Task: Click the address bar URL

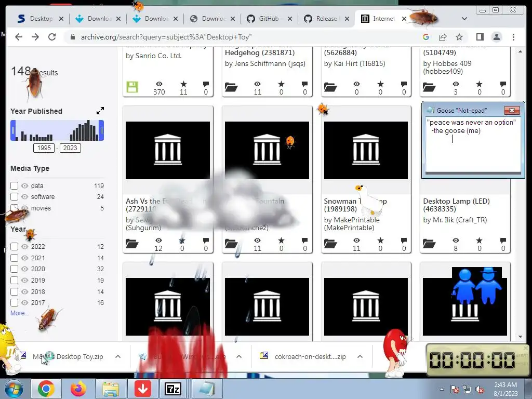Action: [166, 37]
